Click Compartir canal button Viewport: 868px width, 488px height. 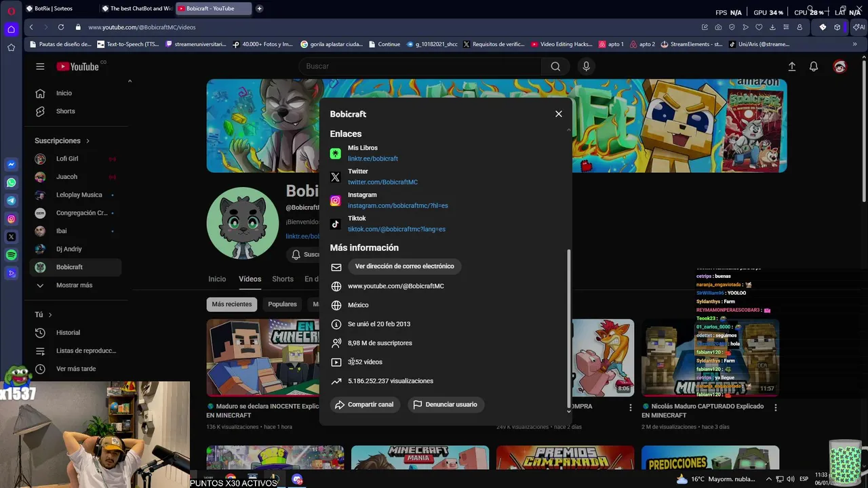tap(364, 405)
